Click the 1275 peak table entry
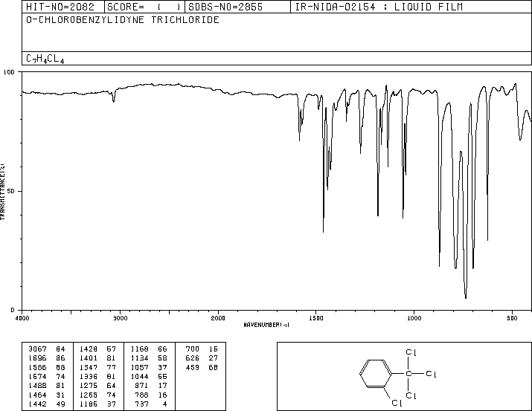The height and width of the screenshot is (411, 532). (x=97, y=386)
